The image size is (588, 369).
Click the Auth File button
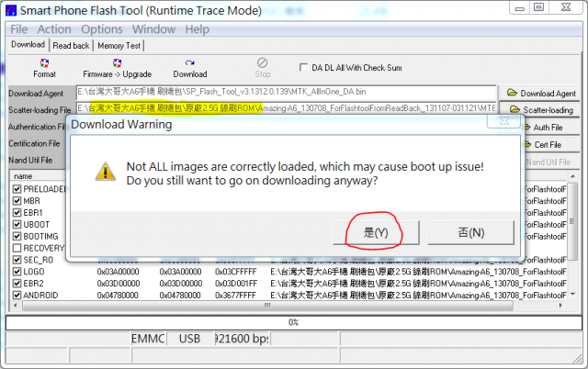[550, 128]
